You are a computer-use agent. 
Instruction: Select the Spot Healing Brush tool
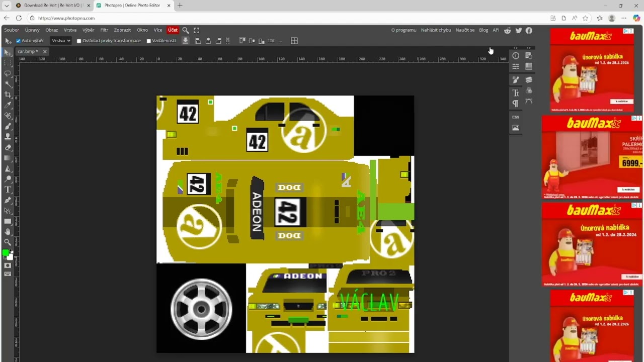tap(8, 116)
